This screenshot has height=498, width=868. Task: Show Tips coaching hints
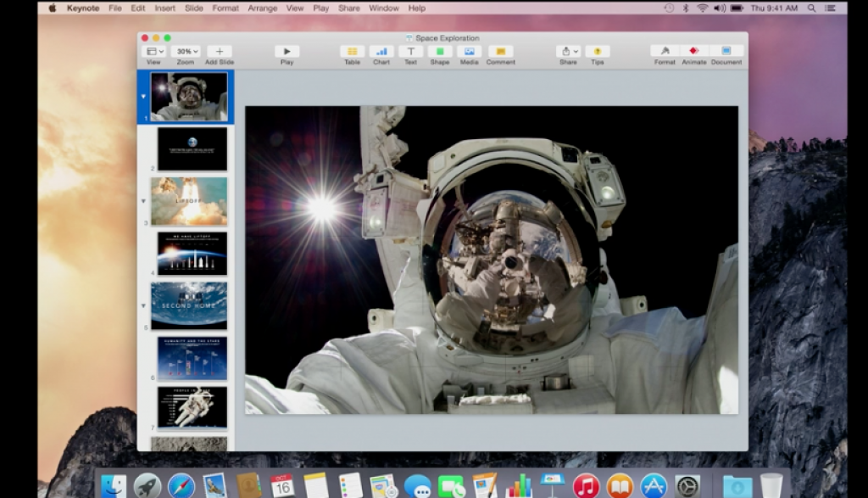click(x=597, y=52)
